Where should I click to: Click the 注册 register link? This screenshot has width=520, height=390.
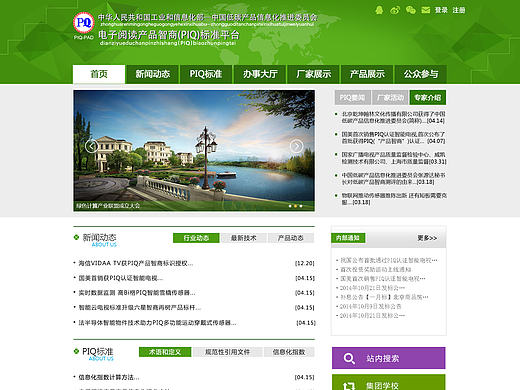pos(459,10)
